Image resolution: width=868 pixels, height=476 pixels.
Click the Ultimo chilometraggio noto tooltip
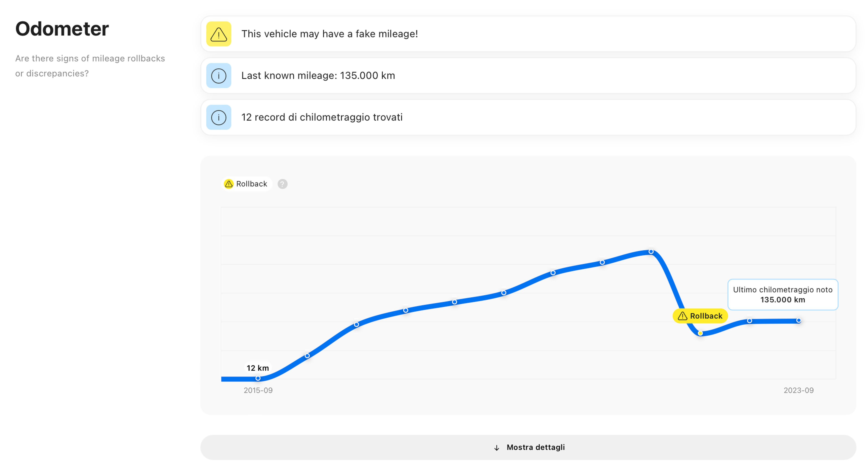pyautogui.click(x=782, y=294)
